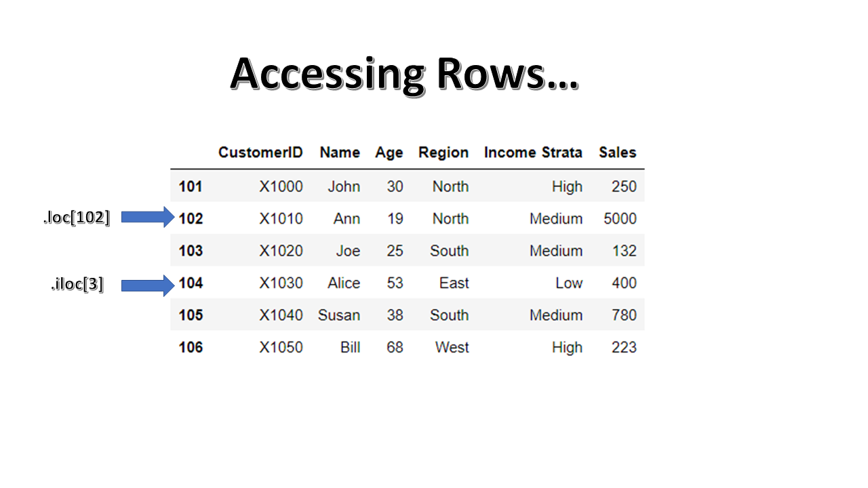Viewport: 868px width, 488px height.
Task: Select the .iloc[3] label
Action: tap(77, 285)
